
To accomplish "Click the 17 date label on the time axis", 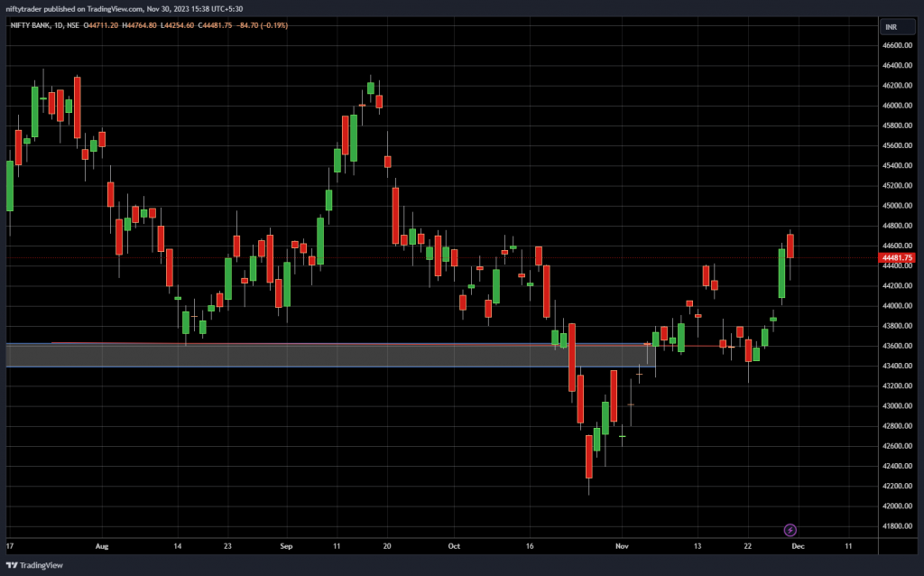I will (9, 546).
